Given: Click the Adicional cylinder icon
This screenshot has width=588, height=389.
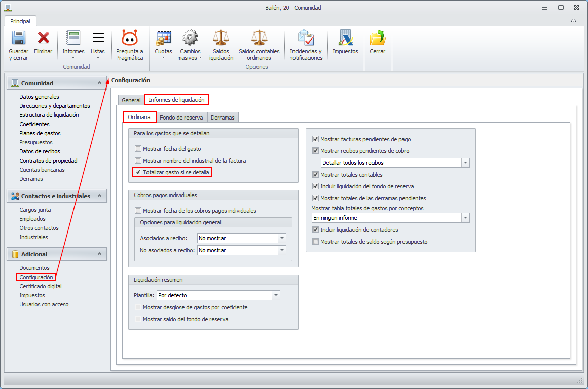Looking at the screenshot, I should coord(15,254).
